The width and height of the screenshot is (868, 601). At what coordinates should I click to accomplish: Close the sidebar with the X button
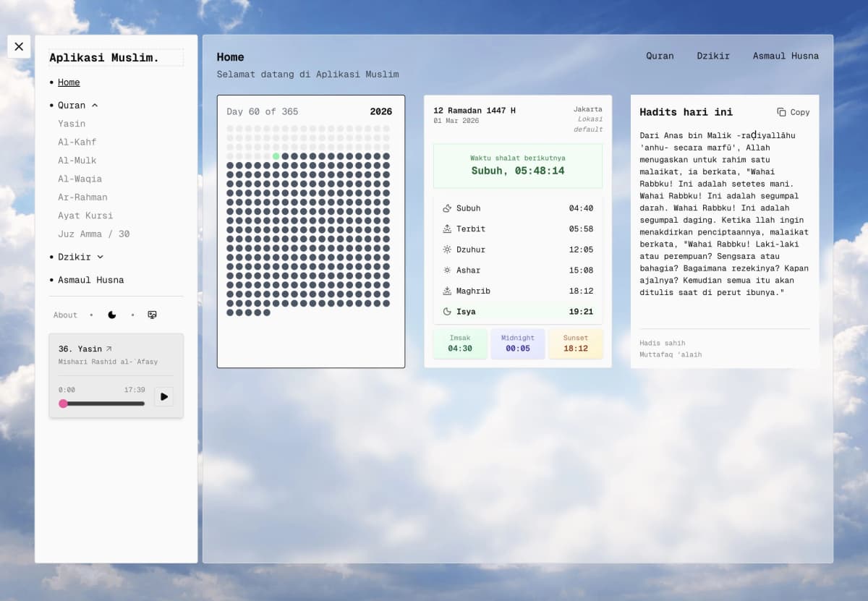click(19, 46)
